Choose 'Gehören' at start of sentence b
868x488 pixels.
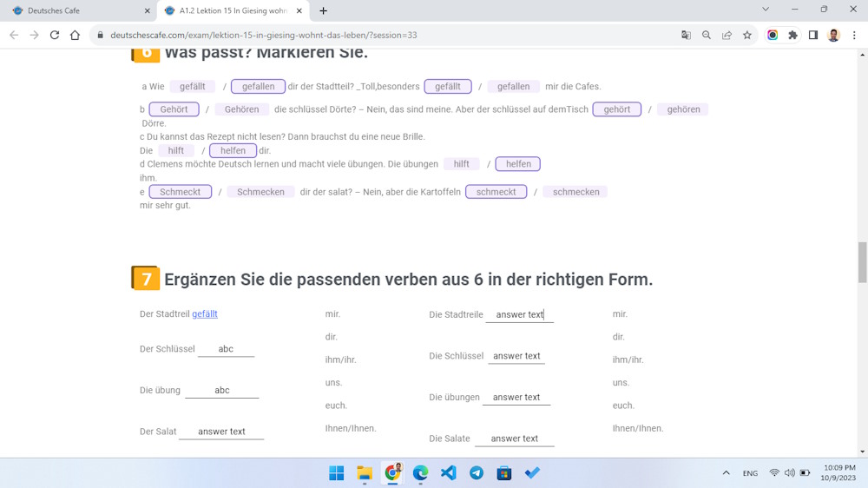(x=241, y=109)
